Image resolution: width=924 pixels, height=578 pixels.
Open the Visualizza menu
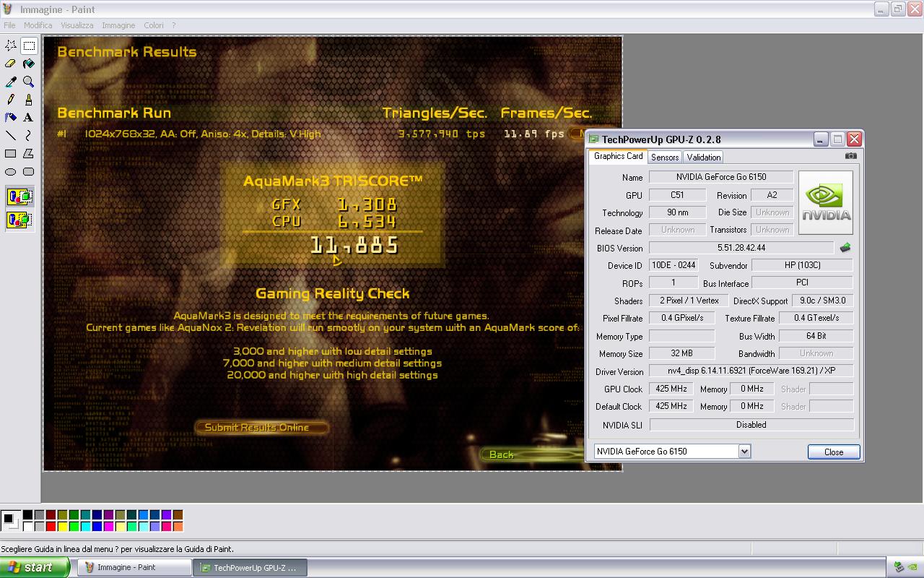77,25
